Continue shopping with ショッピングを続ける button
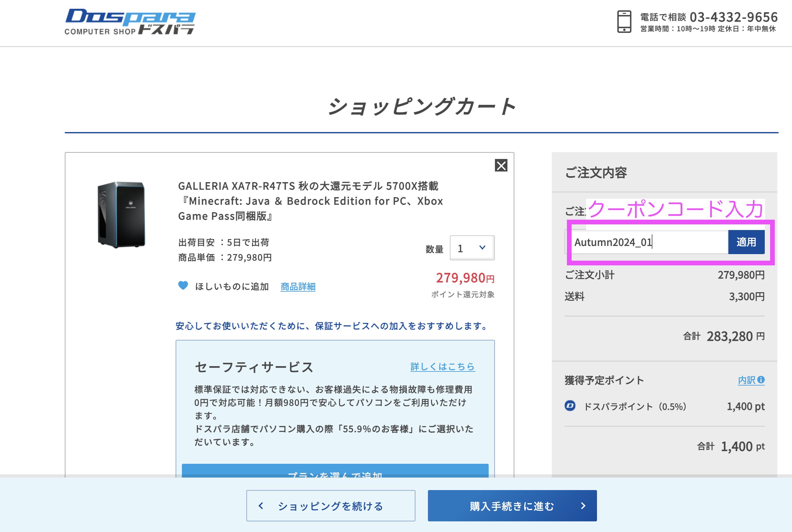 [x=331, y=505]
